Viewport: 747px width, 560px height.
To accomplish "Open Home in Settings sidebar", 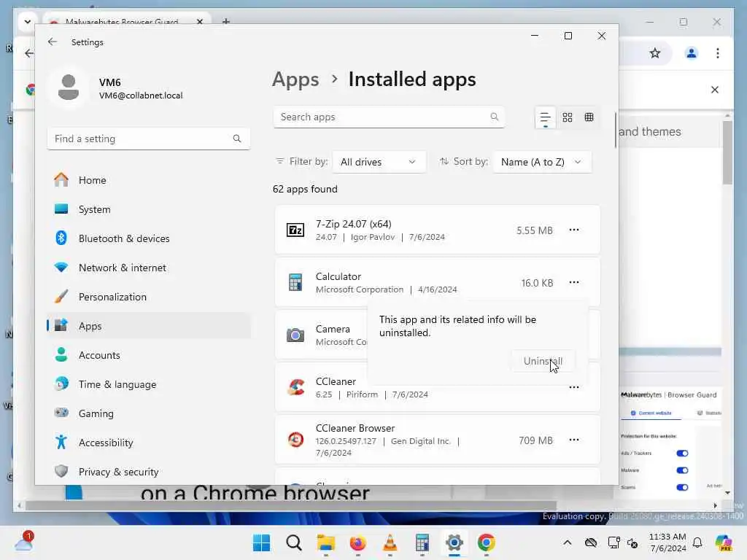I will tap(148, 180).
